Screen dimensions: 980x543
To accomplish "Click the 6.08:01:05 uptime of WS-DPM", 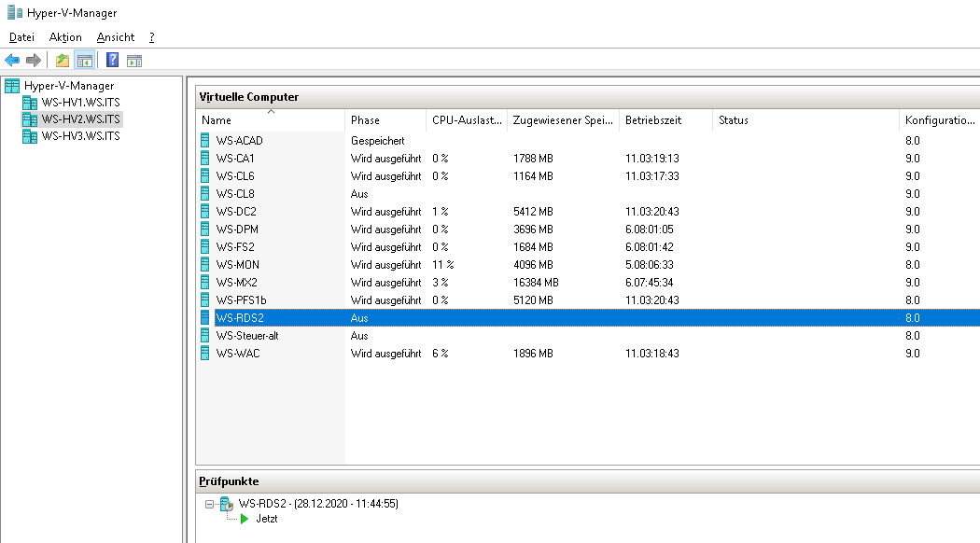I will point(650,230).
